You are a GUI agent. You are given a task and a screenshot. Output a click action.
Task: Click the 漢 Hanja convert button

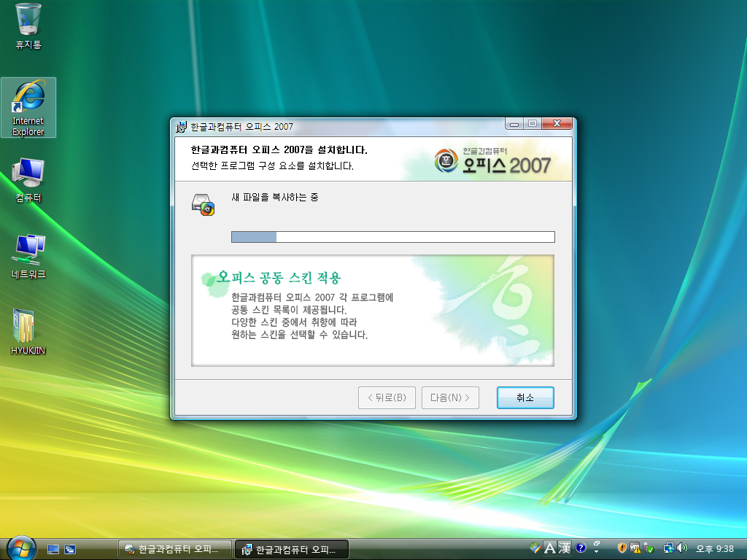tap(565, 548)
